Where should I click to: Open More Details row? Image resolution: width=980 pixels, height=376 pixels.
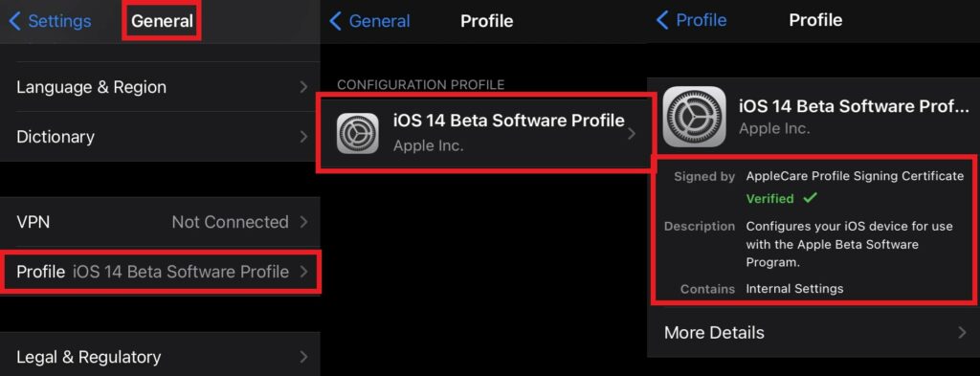(x=813, y=332)
